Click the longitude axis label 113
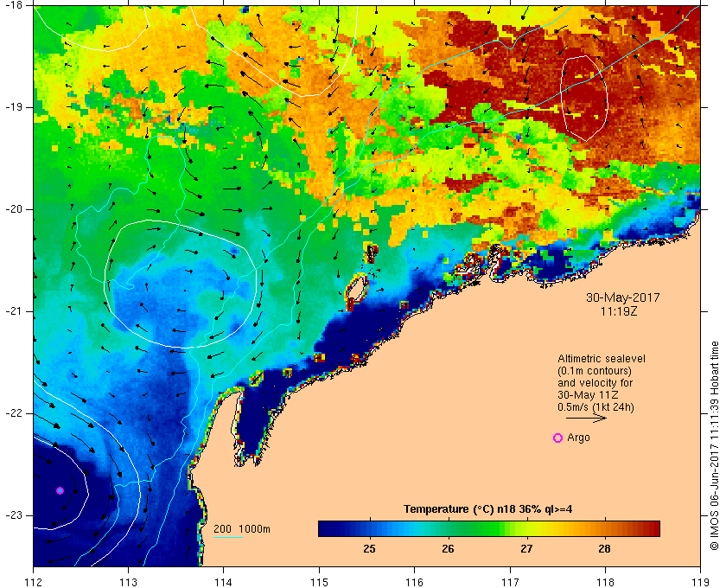The height and width of the screenshot is (588, 726). (x=128, y=582)
